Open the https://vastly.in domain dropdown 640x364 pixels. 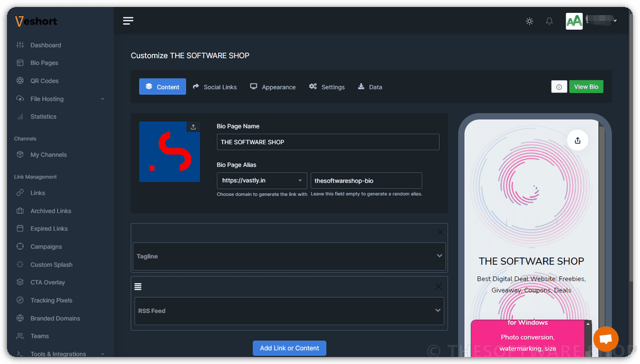point(262,180)
